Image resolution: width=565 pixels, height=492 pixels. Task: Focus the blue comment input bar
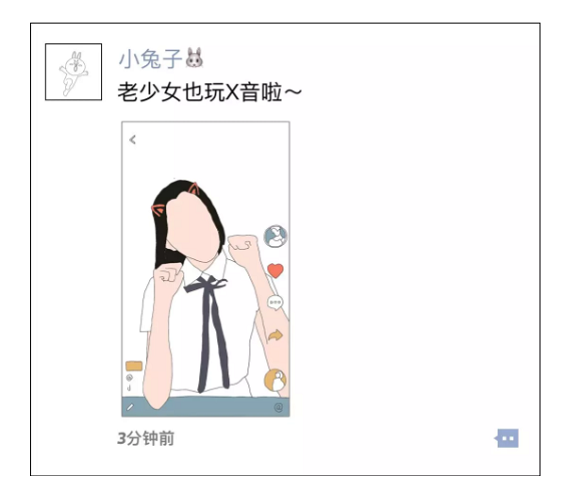(205, 407)
